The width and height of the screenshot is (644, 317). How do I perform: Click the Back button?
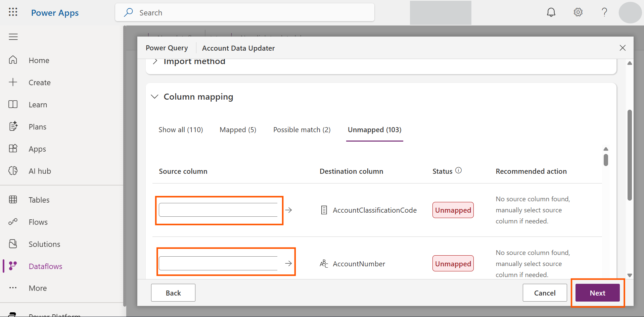pyautogui.click(x=173, y=293)
